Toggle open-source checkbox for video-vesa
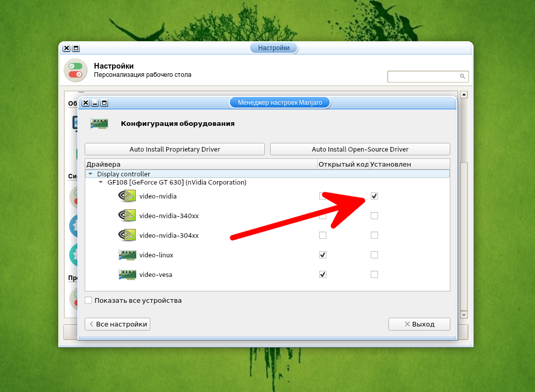Screen dimensions: 535x392 point(322,274)
